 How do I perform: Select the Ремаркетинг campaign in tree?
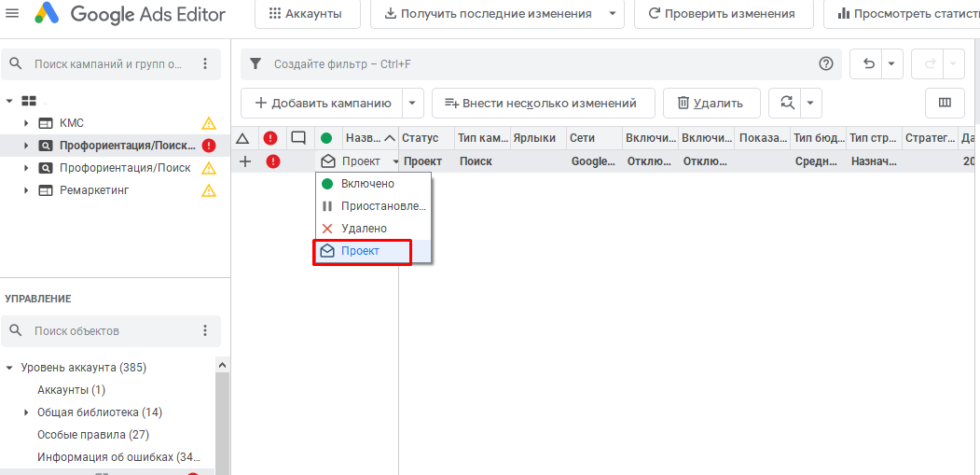tap(94, 190)
